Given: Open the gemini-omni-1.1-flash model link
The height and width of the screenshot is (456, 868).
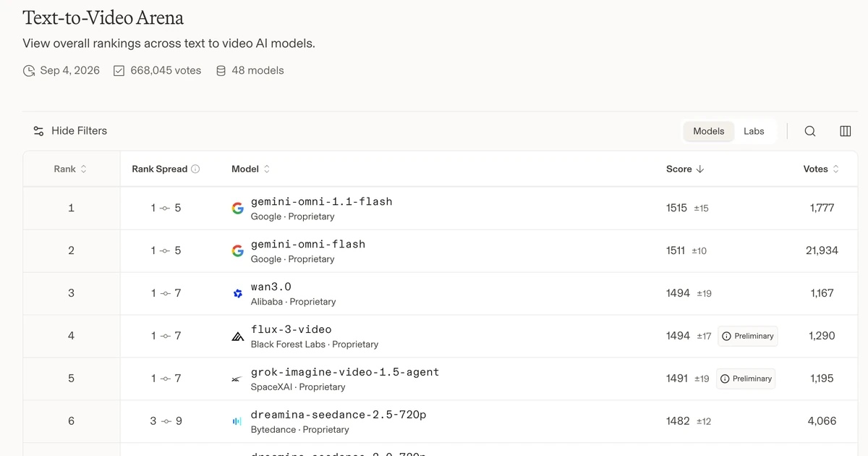Looking at the screenshot, I should point(321,202).
